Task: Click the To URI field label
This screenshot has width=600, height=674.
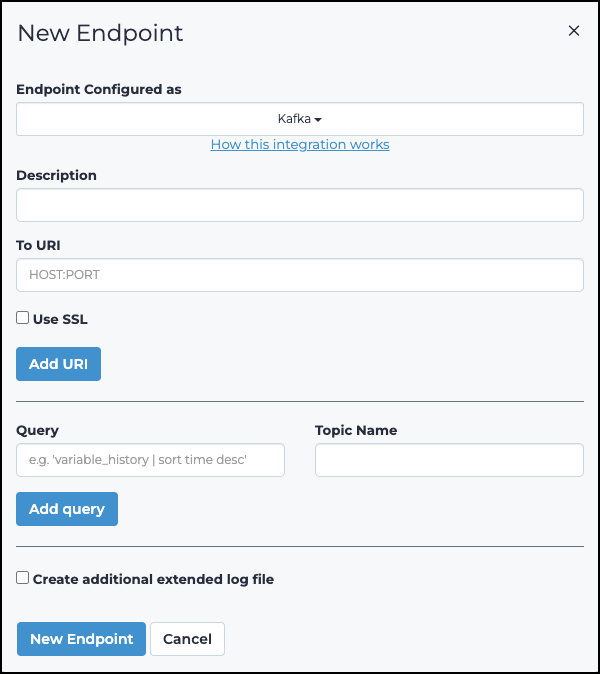Action: [38, 245]
